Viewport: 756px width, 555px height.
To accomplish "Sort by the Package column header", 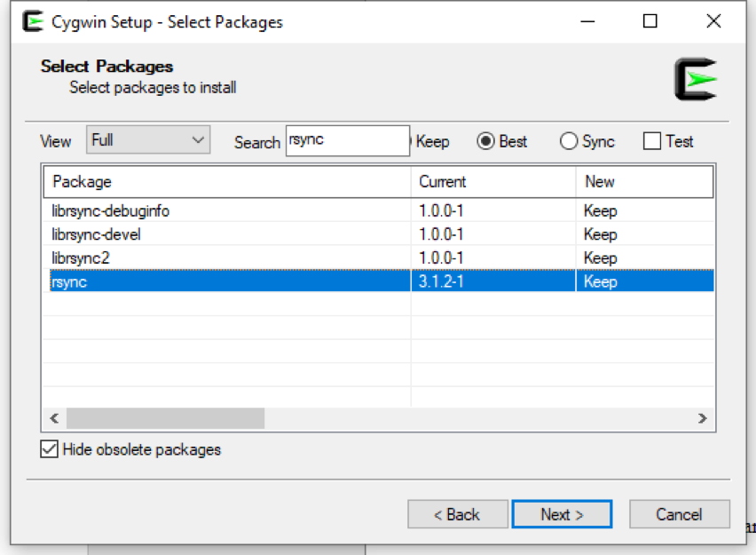I will click(227, 182).
